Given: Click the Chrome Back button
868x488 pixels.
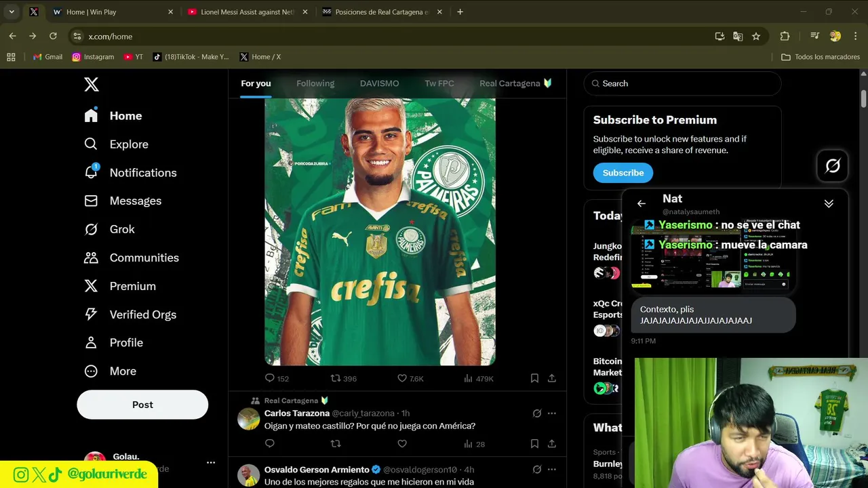Looking at the screenshot, I should tap(13, 36).
